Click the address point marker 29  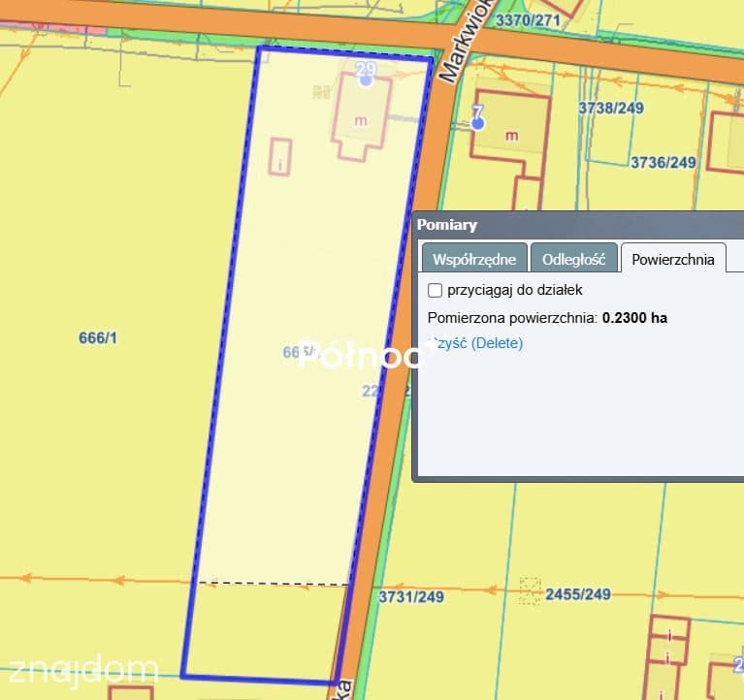pyautogui.click(x=366, y=80)
